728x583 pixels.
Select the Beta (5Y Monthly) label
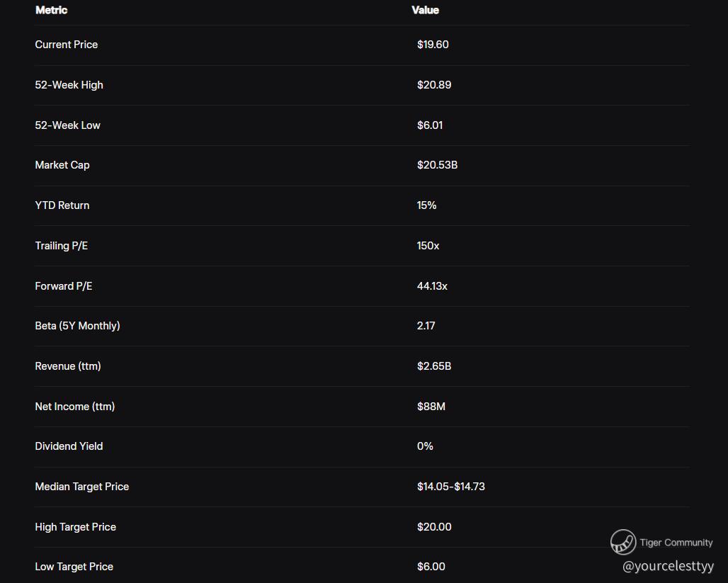(x=77, y=326)
